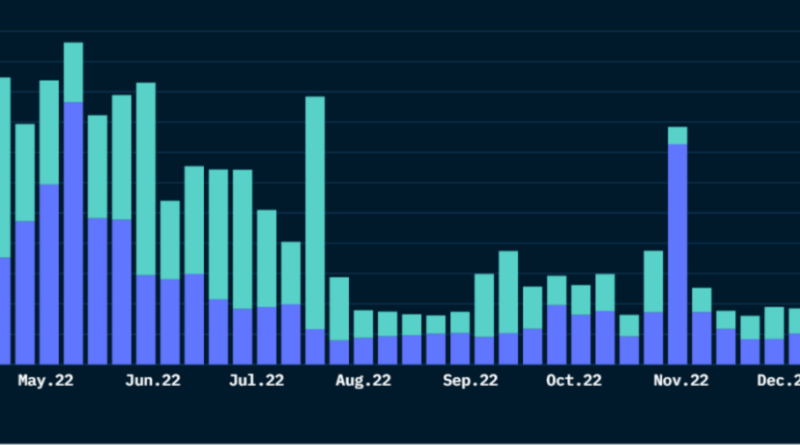Click the Nov.22 axis label
The width and height of the screenshot is (800, 445).
pyautogui.click(x=681, y=380)
